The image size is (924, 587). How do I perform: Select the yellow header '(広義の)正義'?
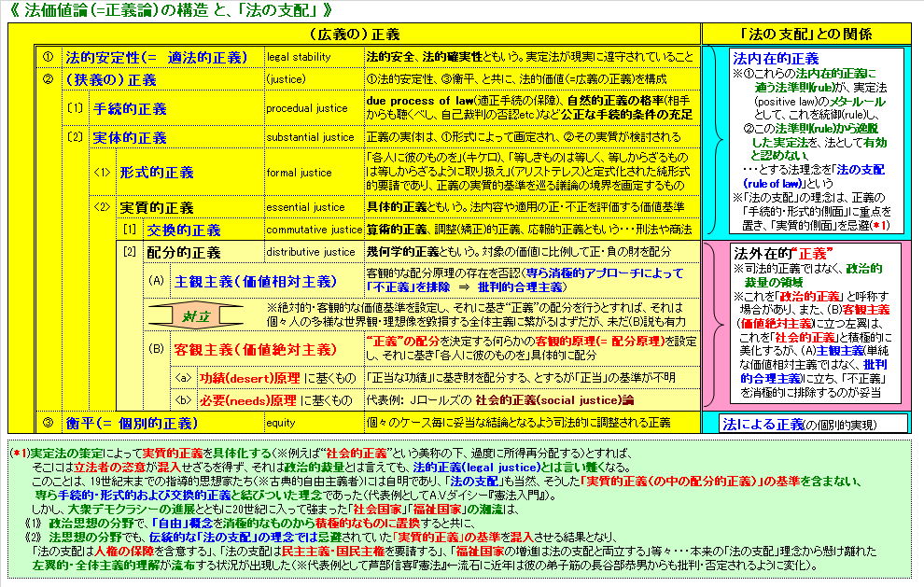click(354, 35)
